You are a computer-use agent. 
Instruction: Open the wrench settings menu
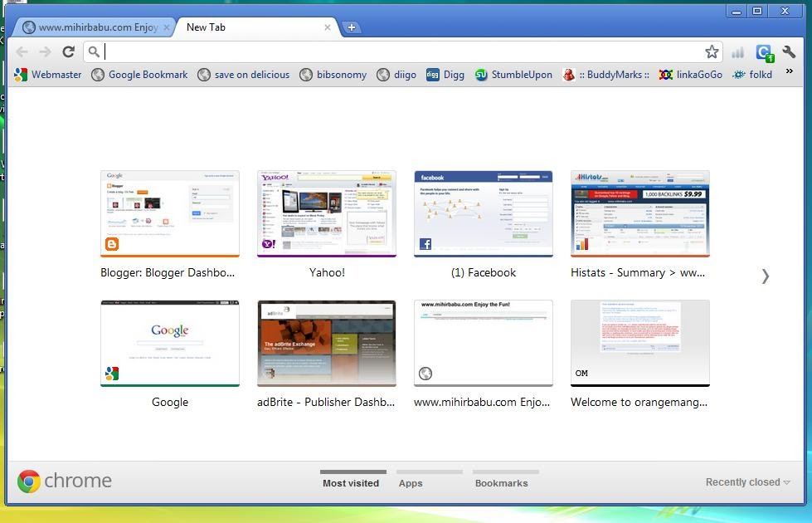789,51
